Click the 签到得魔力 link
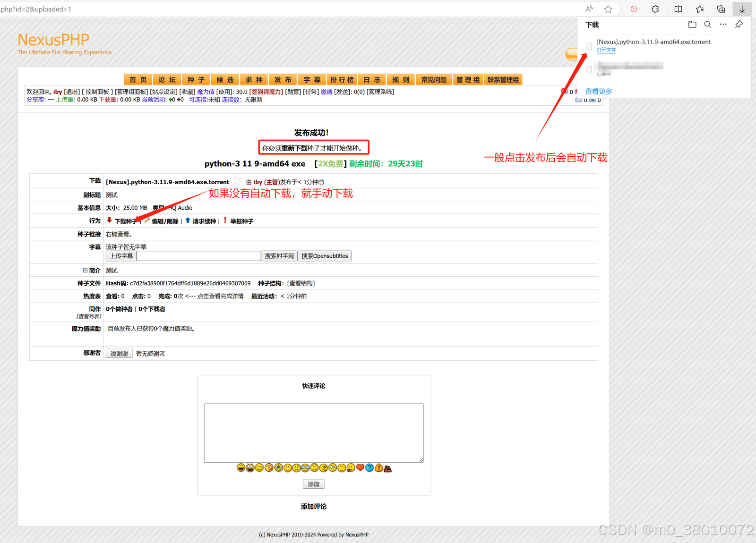756x543 pixels. click(x=267, y=92)
